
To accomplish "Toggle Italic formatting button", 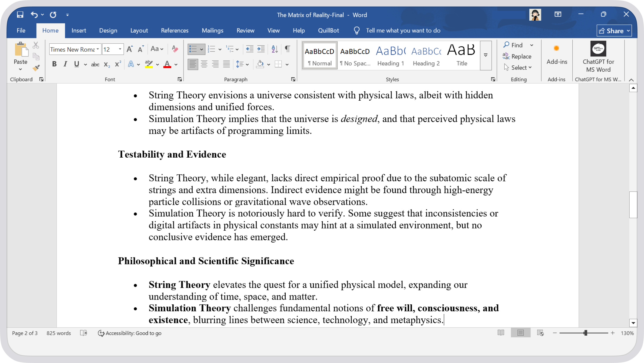I will click(x=65, y=64).
